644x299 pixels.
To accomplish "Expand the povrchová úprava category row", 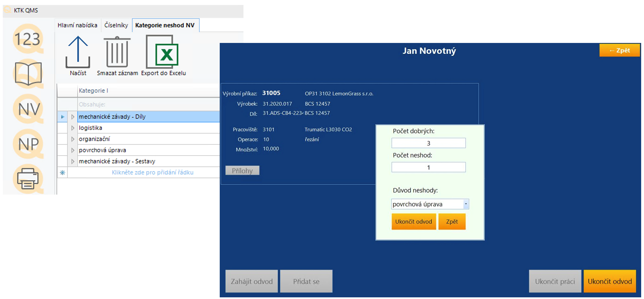I will [73, 150].
